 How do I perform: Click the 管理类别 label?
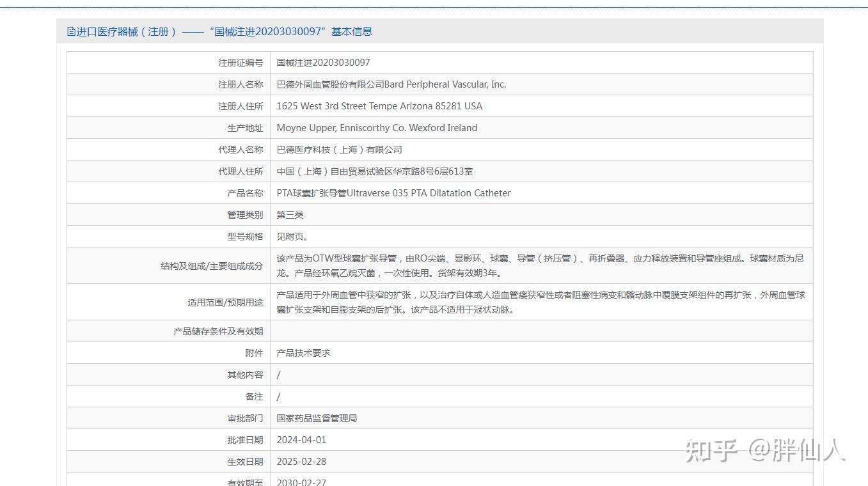[245, 215]
